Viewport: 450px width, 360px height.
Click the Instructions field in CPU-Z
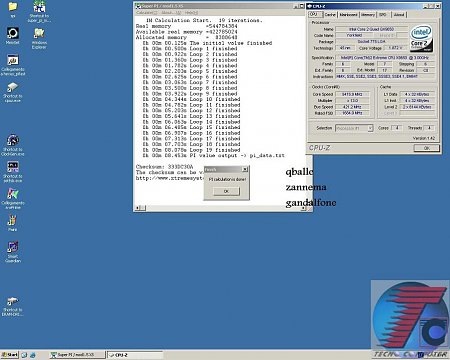pyautogui.click(x=385, y=77)
